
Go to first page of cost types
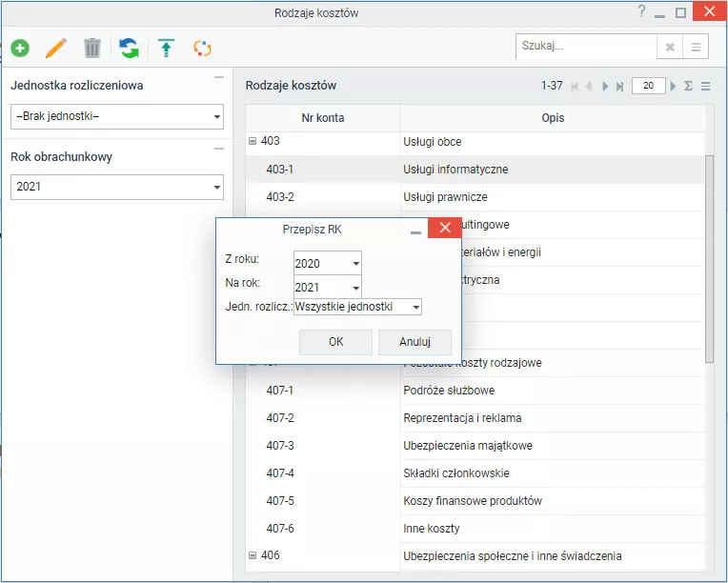pyautogui.click(x=575, y=87)
